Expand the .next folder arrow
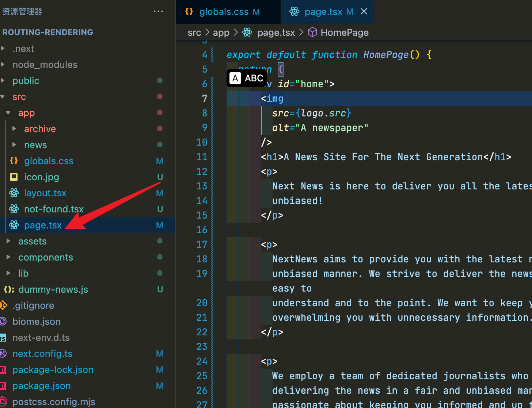This screenshot has height=408, width=532. (3, 49)
